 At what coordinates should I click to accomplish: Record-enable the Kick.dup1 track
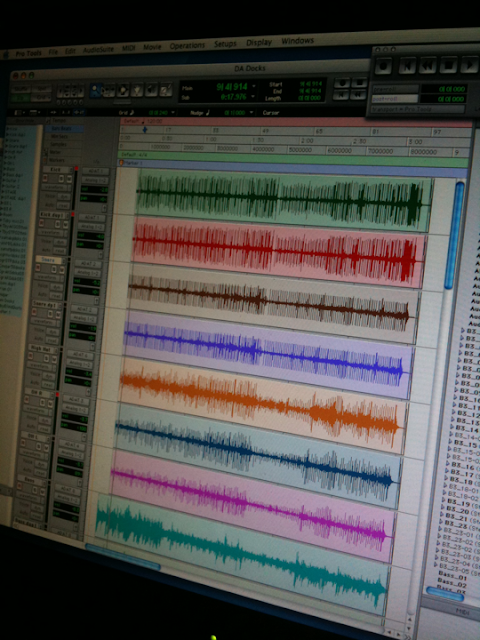[x=42, y=223]
